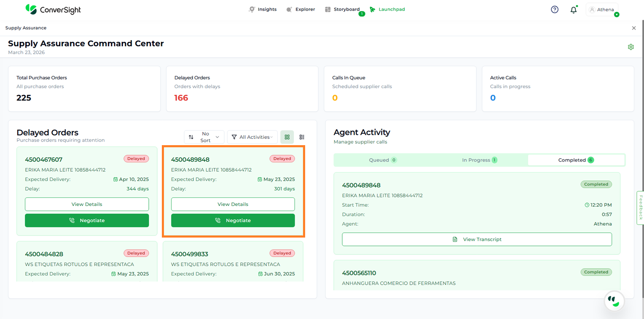The image size is (644, 319).
Task: Open the chat assistant bubble icon
Action: tap(614, 301)
